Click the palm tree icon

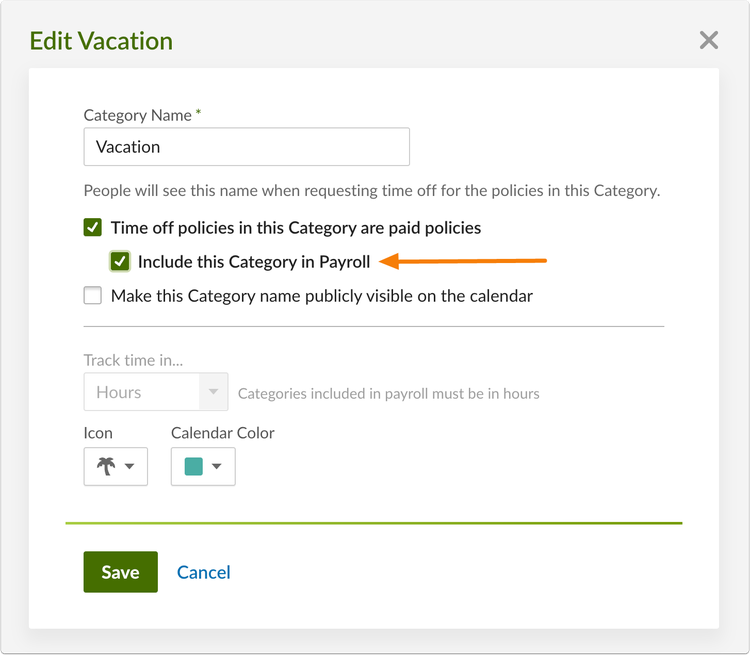(x=106, y=466)
